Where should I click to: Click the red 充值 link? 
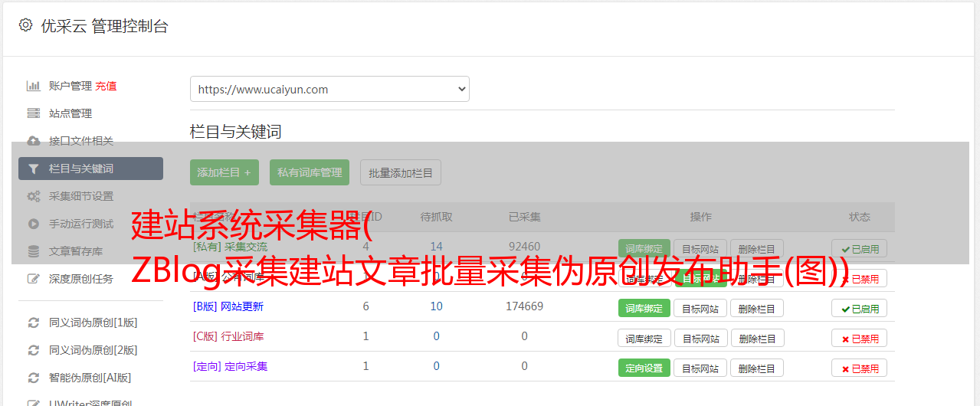(x=107, y=86)
